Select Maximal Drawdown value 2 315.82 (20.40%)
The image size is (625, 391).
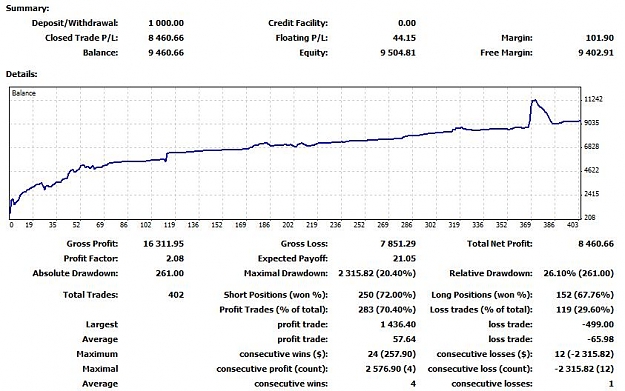(x=377, y=273)
